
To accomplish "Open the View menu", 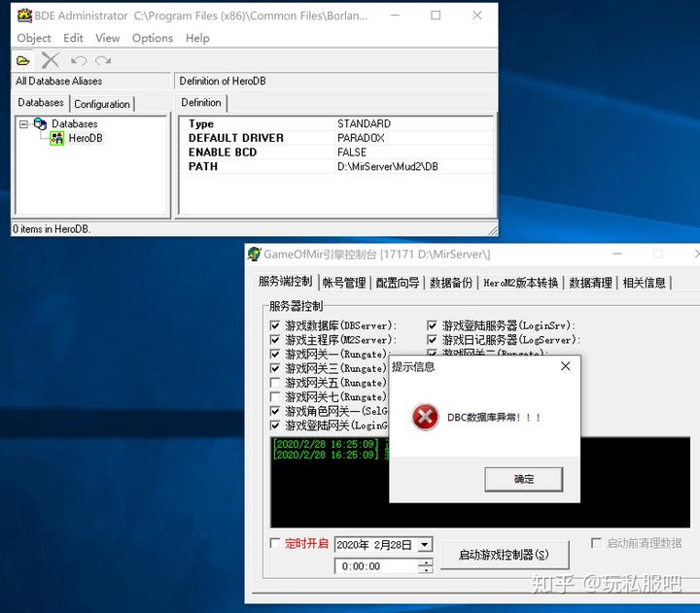I will pyautogui.click(x=108, y=38).
